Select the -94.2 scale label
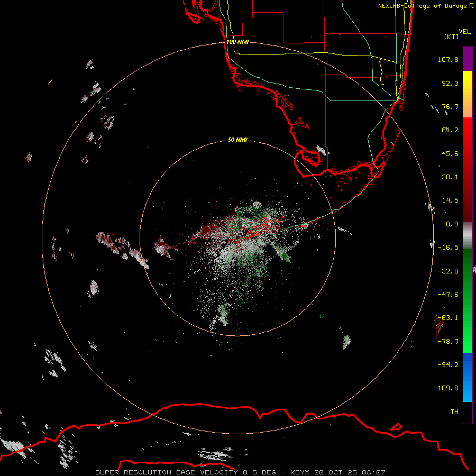476x476 pixels. pyautogui.click(x=448, y=364)
